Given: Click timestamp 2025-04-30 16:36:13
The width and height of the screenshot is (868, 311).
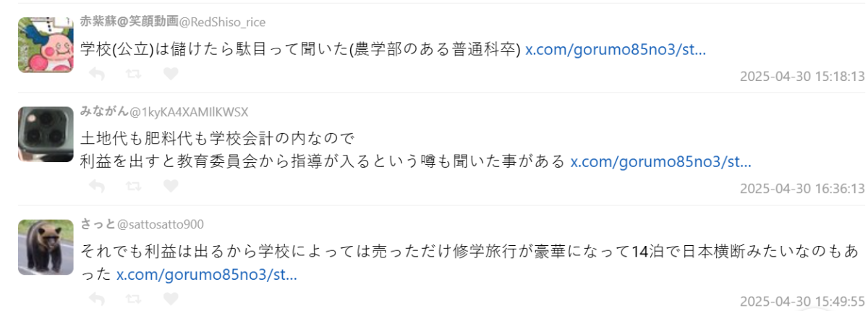Looking at the screenshot, I should click(802, 188).
